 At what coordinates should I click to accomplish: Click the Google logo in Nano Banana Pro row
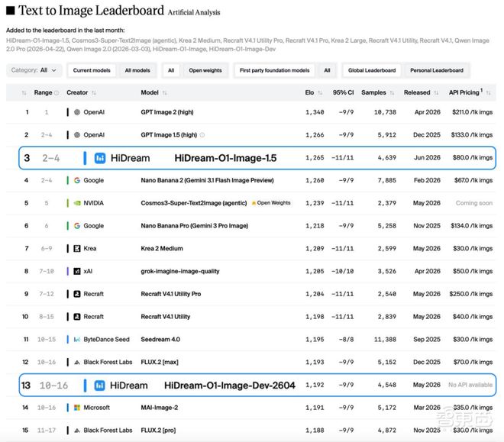click(77, 226)
